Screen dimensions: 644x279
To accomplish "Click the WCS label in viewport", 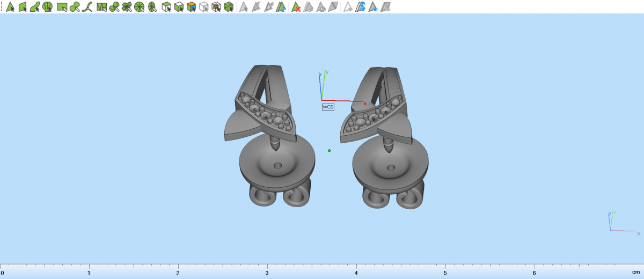I will (x=327, y=107).
